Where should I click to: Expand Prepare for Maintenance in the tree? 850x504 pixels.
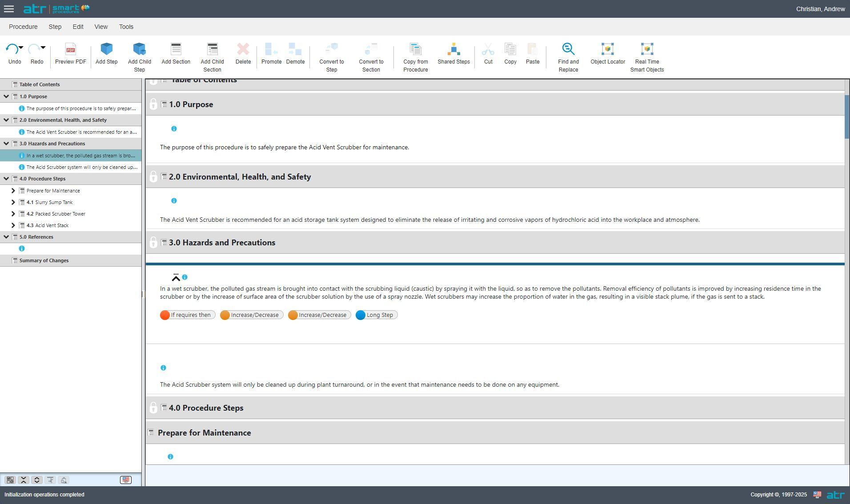(12, 190)
